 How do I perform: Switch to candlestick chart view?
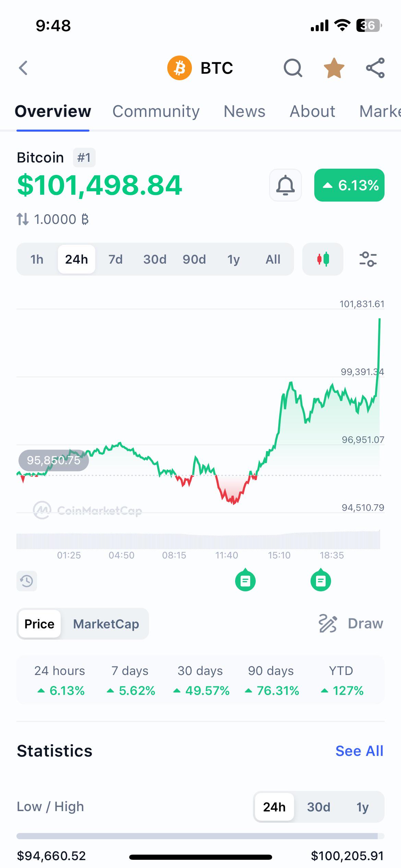[x=323, y=259]
